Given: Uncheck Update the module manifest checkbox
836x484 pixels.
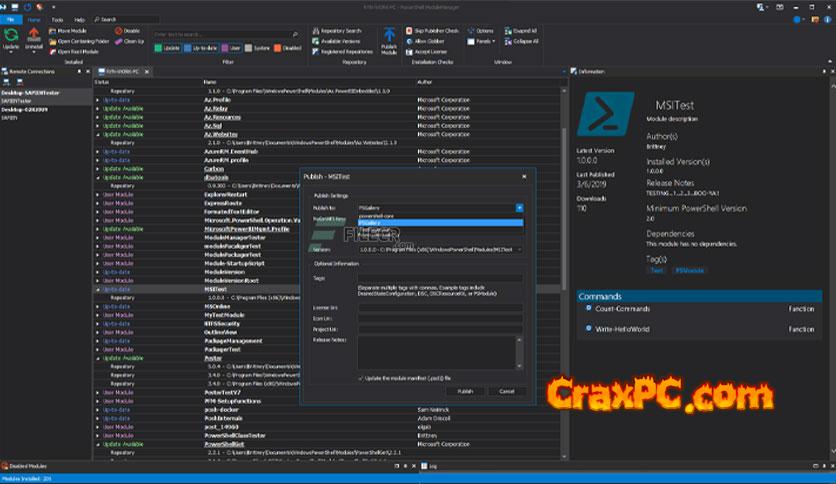Looking at the screenshot, I should pos(361,378).
